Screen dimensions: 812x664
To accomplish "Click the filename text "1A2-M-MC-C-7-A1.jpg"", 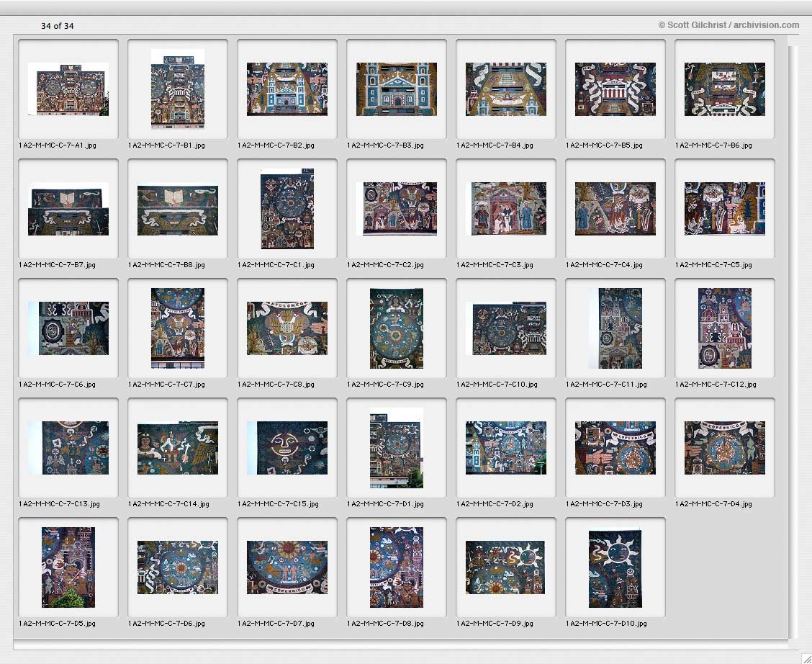I will pyautogui.click(x=58, y=145).
